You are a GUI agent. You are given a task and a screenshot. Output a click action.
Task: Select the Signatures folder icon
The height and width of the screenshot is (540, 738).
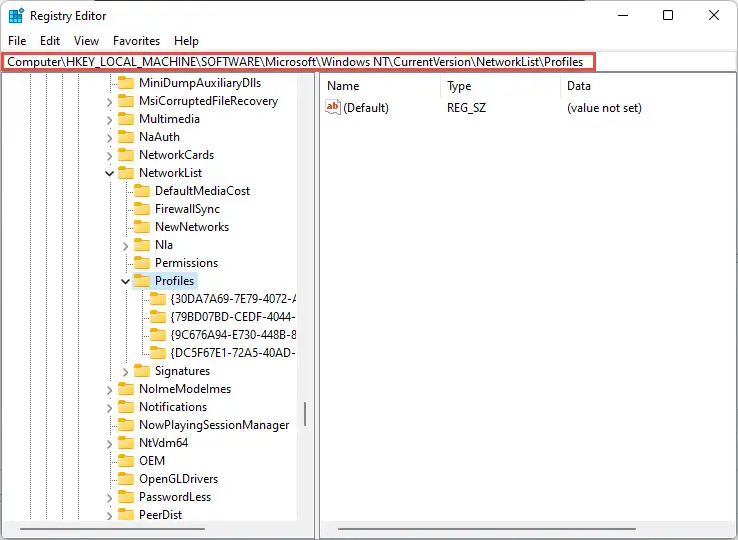pos(142,371)
